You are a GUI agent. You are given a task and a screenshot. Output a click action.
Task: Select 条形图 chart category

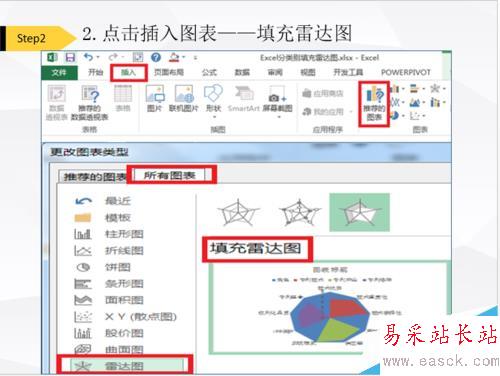pos(109,284)
